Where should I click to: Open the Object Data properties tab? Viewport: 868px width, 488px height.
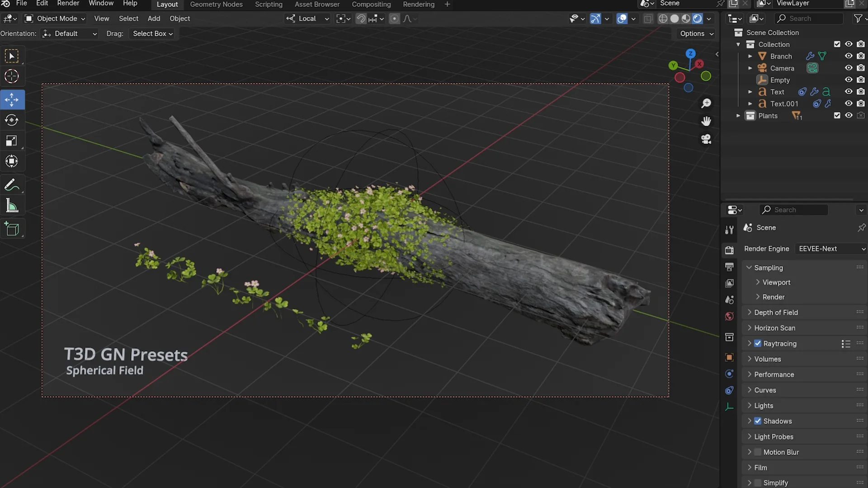click(729, 407)
